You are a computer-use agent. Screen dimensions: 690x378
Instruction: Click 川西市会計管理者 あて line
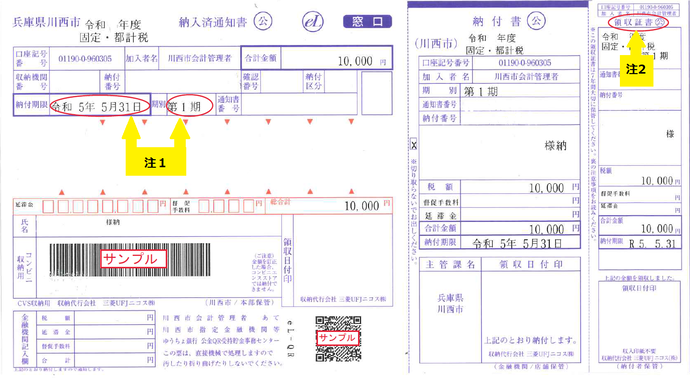221,318
